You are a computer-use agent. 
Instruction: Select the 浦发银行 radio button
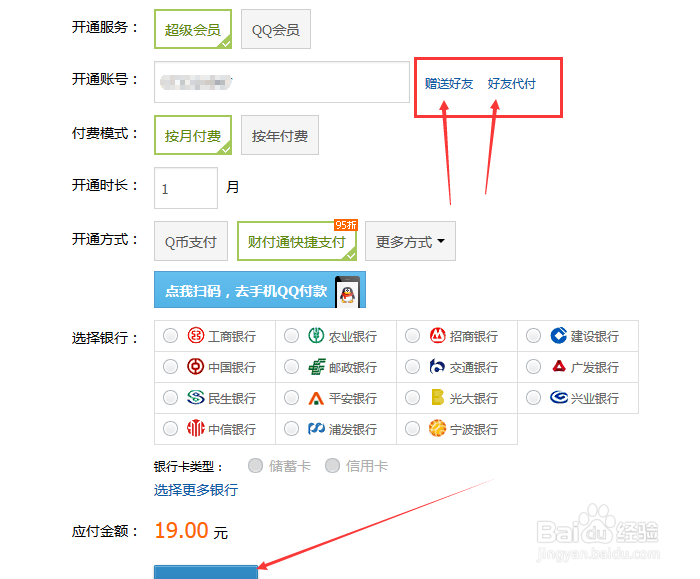292,429
